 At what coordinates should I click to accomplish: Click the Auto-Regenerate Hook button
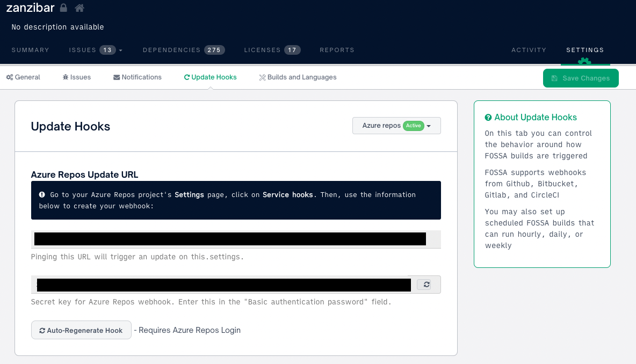coord(81,330)
